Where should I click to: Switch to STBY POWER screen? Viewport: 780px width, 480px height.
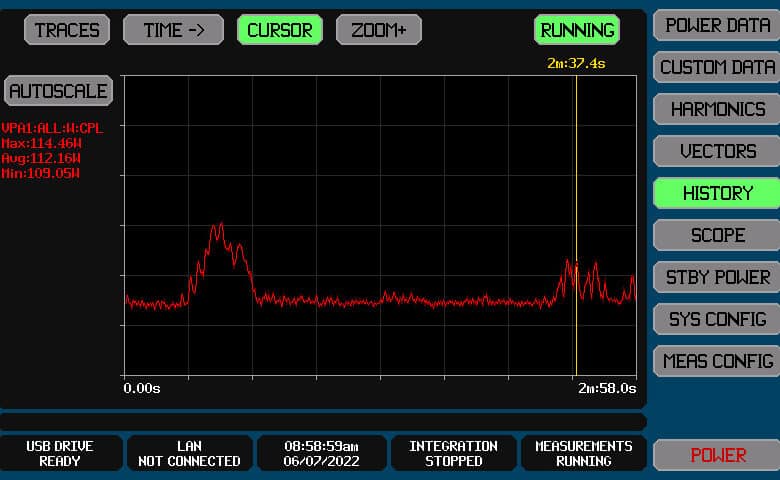[x=717, y=277]
